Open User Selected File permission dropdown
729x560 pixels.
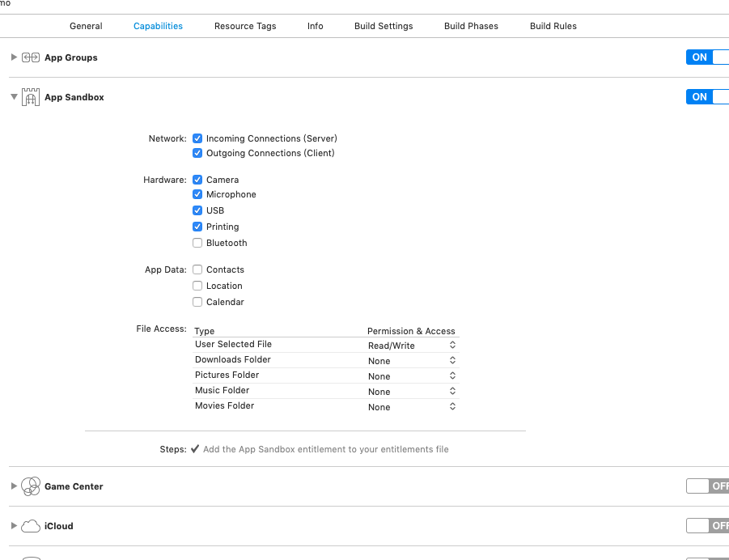pyautogui.click(x=412, y=346)
